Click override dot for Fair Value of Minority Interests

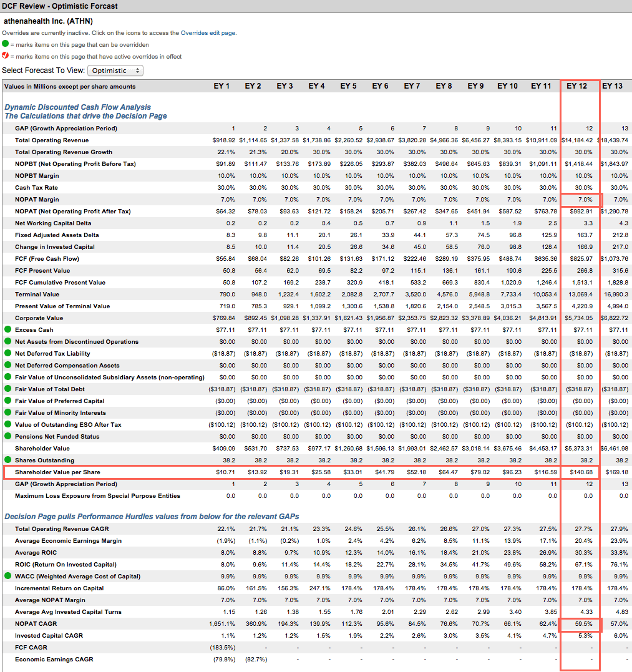[7, 412]
